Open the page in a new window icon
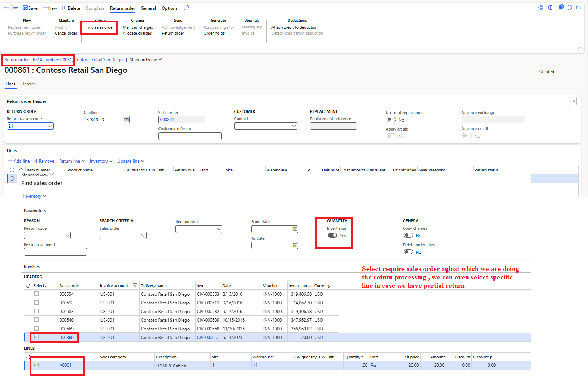 click(579, 7)
